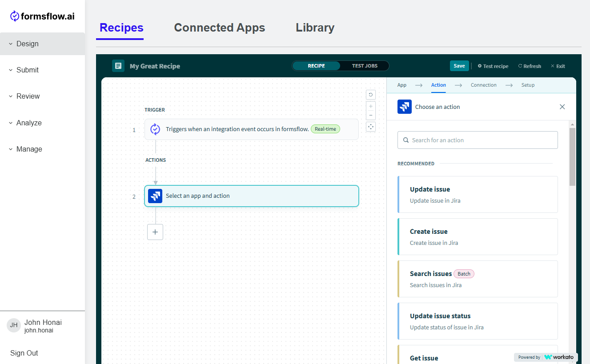The width and height of the screenshot is (590, 364).
Task: Exit the recipe editor
Action: coord(558,66)
